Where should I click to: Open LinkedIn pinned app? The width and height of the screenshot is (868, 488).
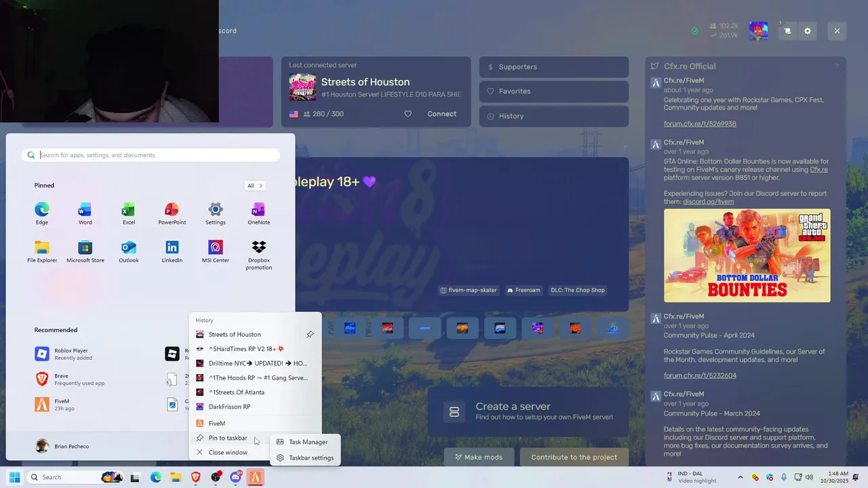click(x=172, y=251)
